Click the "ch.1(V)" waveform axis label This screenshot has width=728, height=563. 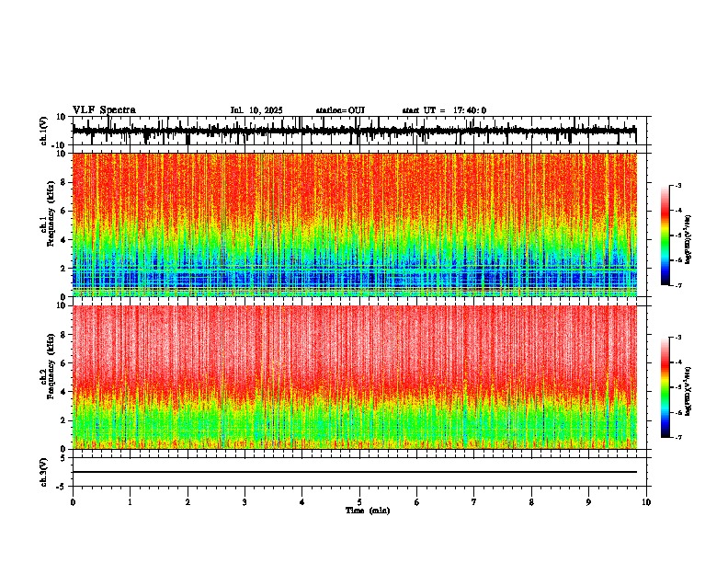[44, 131]
